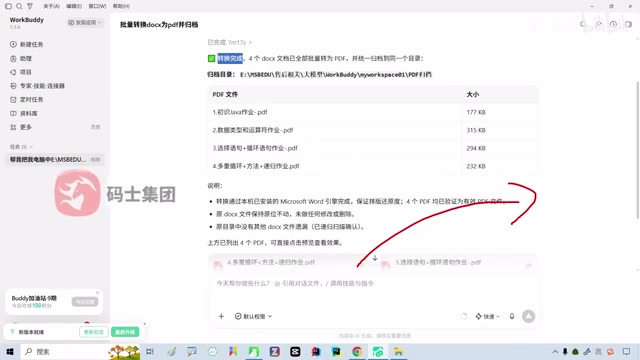The image size is (640, 360).
Task: Open Task View on the taskbar
Action: click(150, 351)
